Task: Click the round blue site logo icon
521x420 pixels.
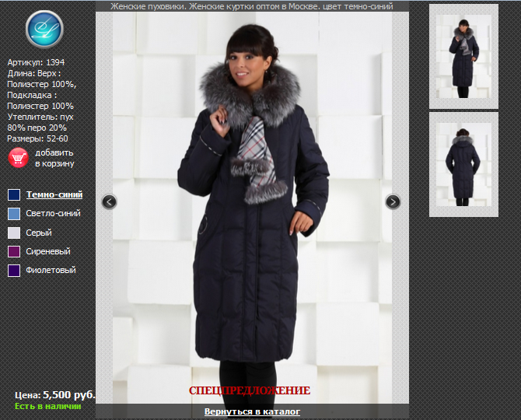Action: tap(44, 30)
